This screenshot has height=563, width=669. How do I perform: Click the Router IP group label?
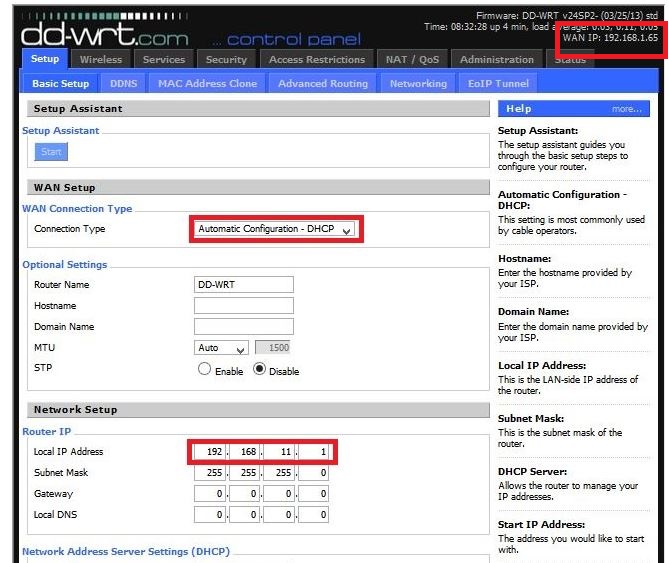(47, 432)
